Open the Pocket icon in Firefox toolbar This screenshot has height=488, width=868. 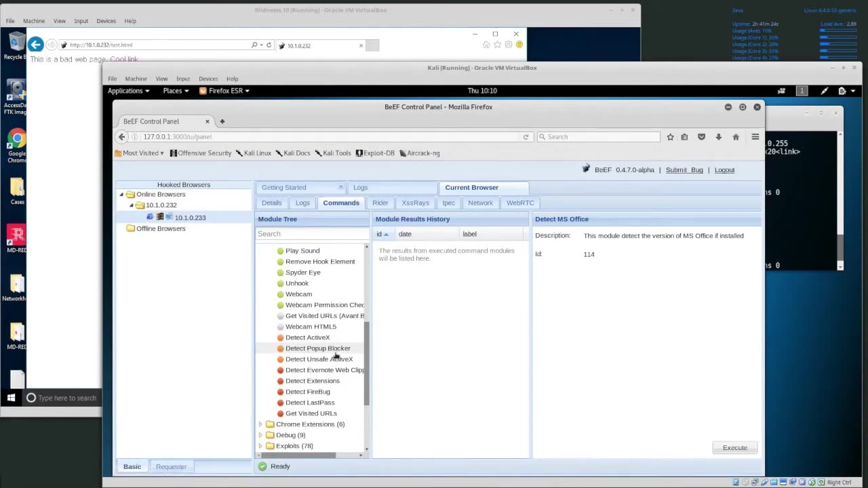702,137
